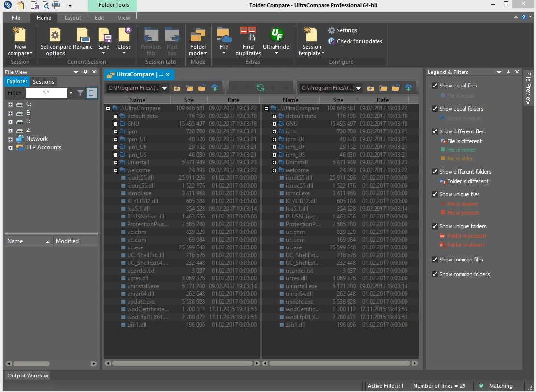Disable Show unique folders

tap(435, 226)
